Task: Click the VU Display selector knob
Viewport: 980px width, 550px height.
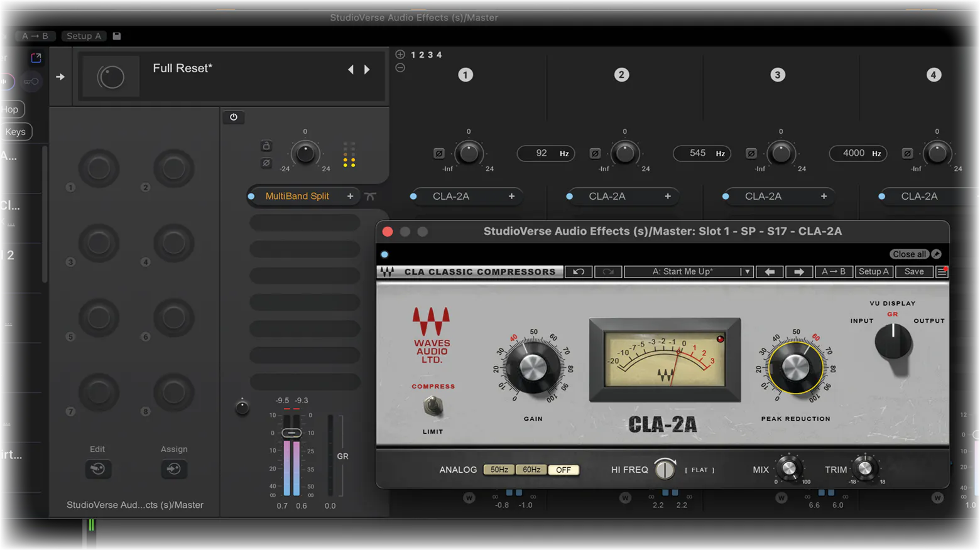Action: [893, 343]
